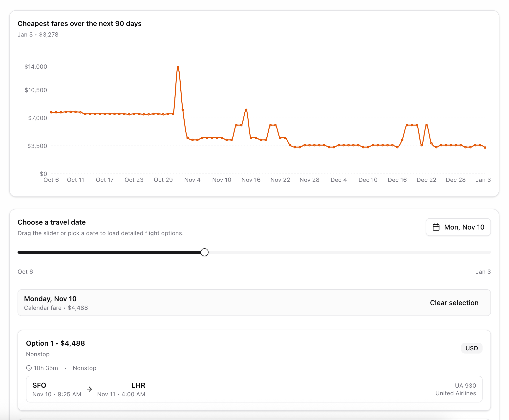509x420 pixels.
Task: Click the Option 1 $4,488 heading
Action: tap(55, 343)
